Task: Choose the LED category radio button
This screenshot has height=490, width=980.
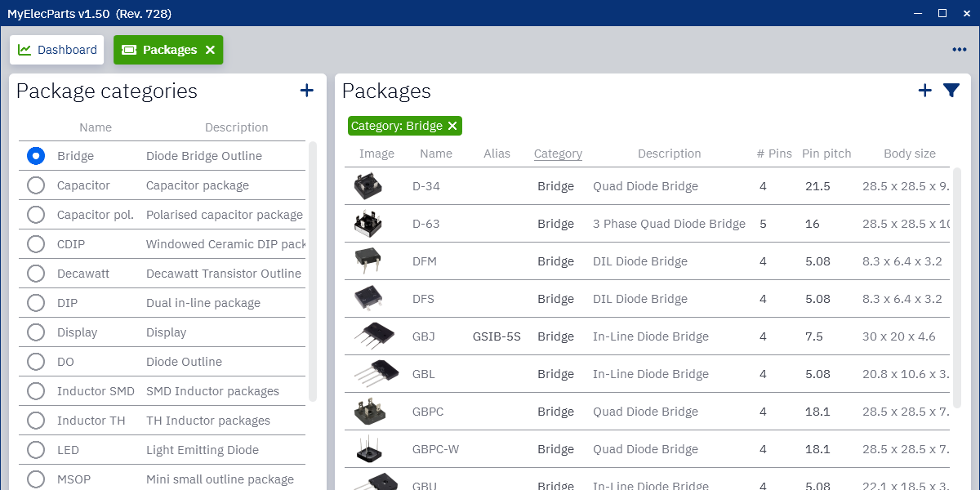Action: (35, 450)
